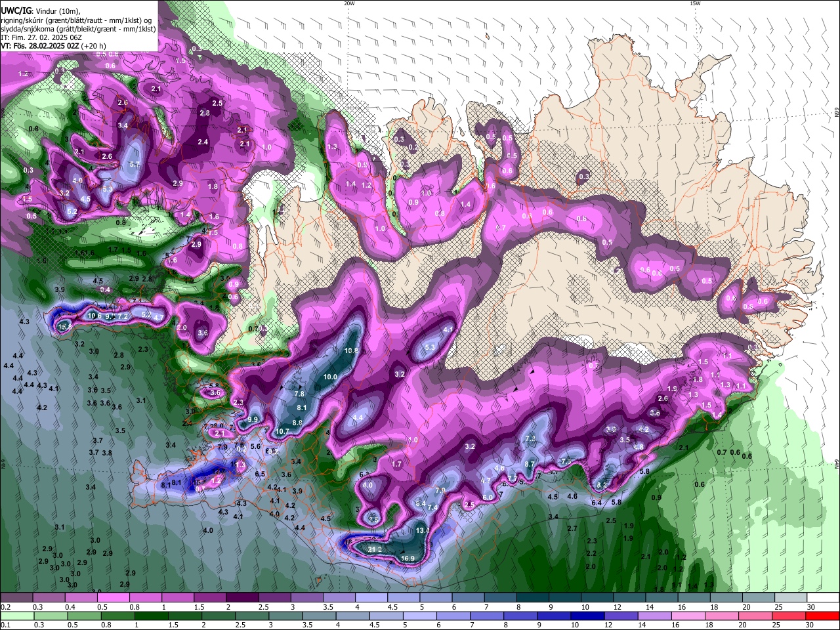The image size is (840, 630).
Task: Click the 10.6 value on the western peninsula
Action: (94, 316)
